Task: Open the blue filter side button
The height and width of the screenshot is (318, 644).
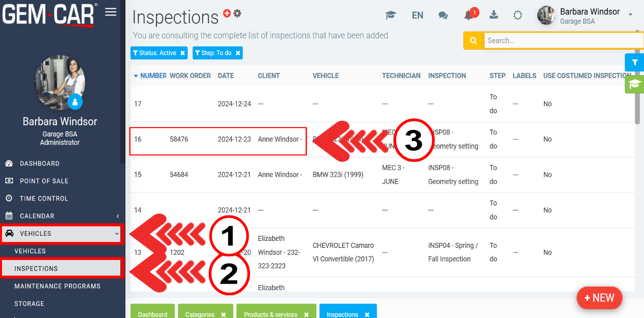Action: (635, 63)
